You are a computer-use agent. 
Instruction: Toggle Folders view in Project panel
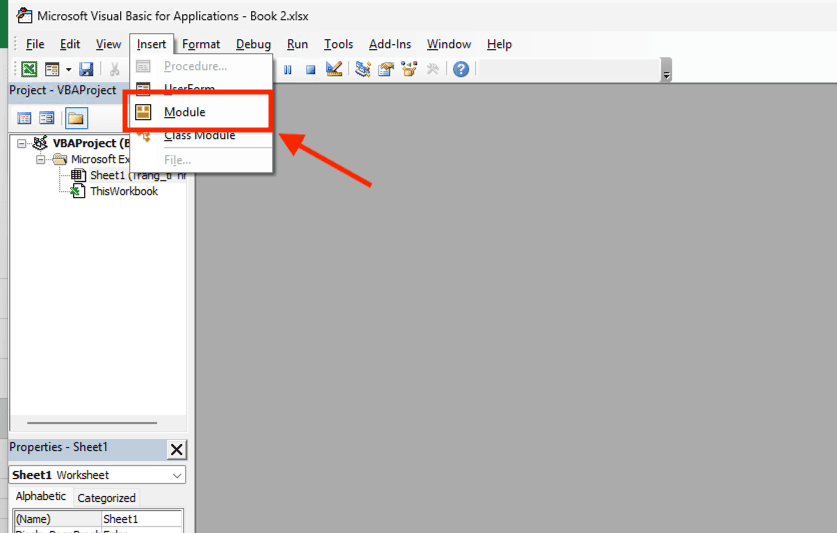76,118
